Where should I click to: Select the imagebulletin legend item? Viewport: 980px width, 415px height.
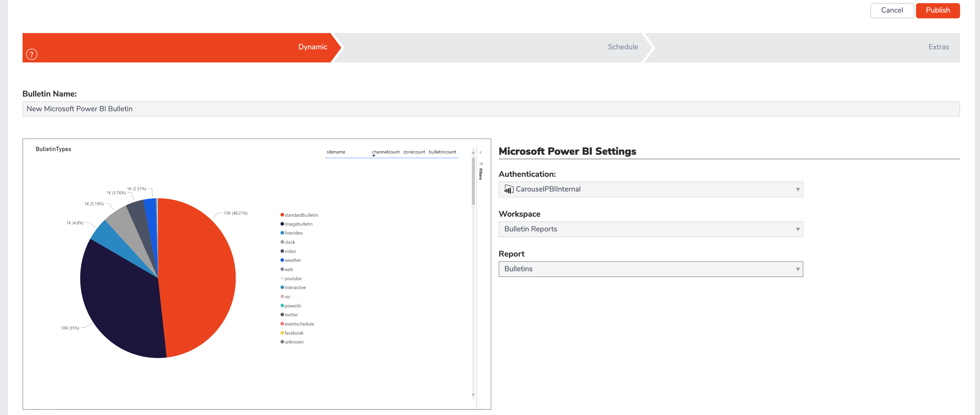click(299, 224)
